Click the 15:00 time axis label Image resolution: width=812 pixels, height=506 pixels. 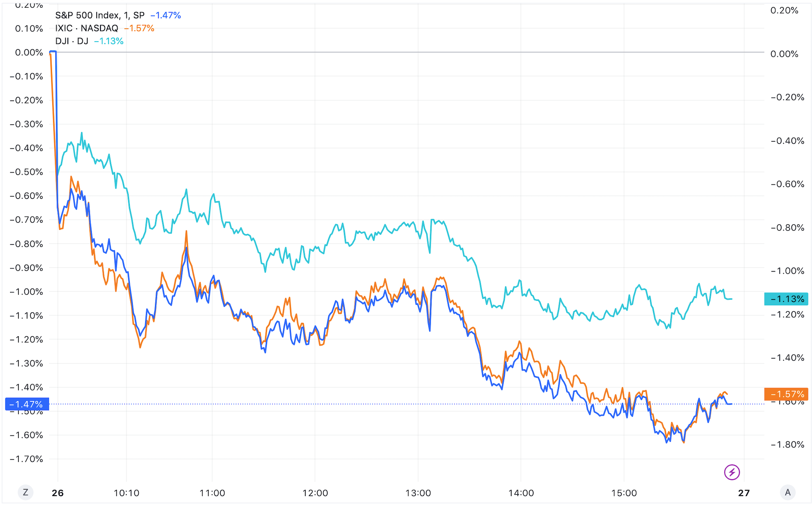point(624,493)
